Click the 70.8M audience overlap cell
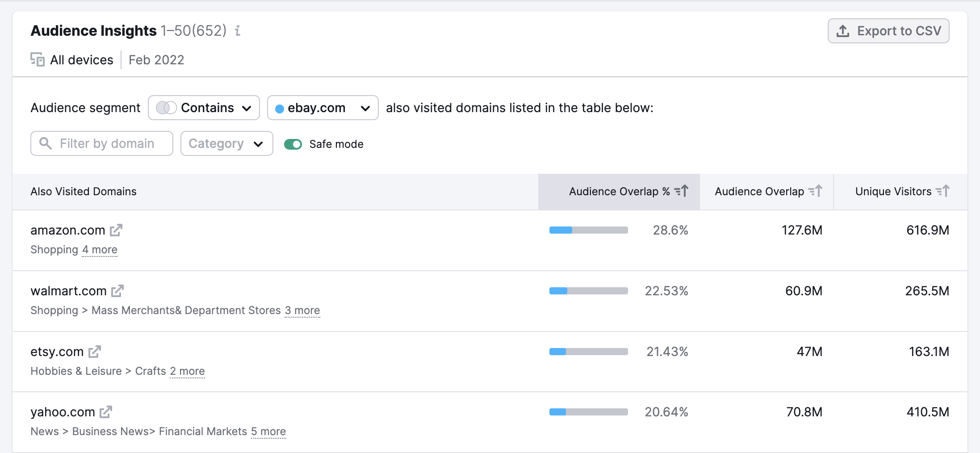Screen dimensions: 980x453 804,412
